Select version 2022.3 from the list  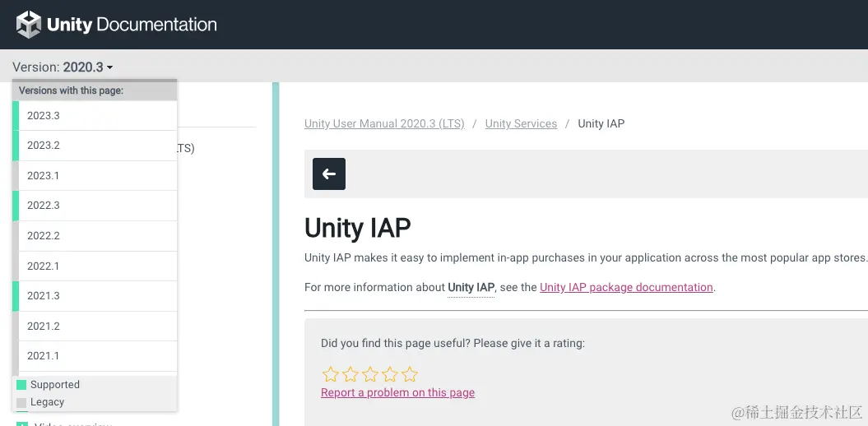pyautogui.click(x=95, y=206)
